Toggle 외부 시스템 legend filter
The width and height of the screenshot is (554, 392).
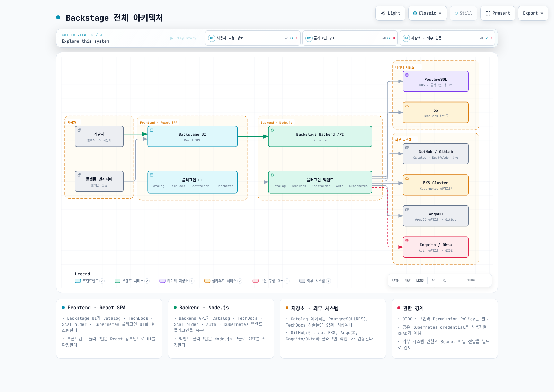[x=315, y=281]
